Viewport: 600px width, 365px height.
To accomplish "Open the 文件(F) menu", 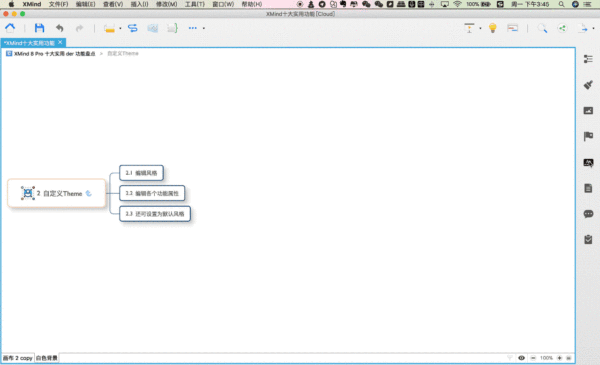I will pyautogui.click(x=58, y=4).
